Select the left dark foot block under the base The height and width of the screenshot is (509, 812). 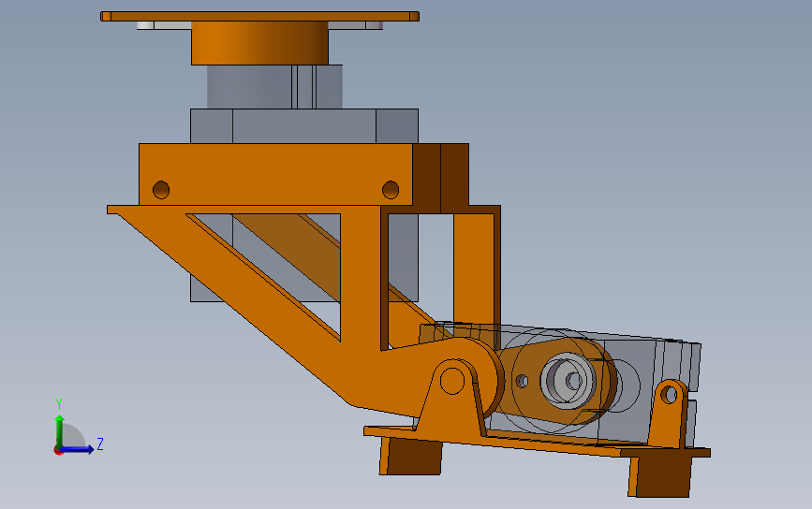coord(410,456)
